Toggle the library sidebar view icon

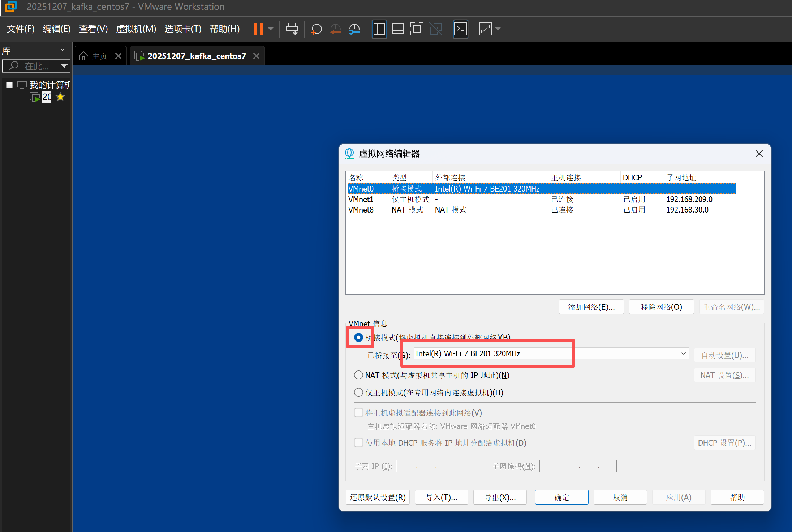click(x=379, y=29)
